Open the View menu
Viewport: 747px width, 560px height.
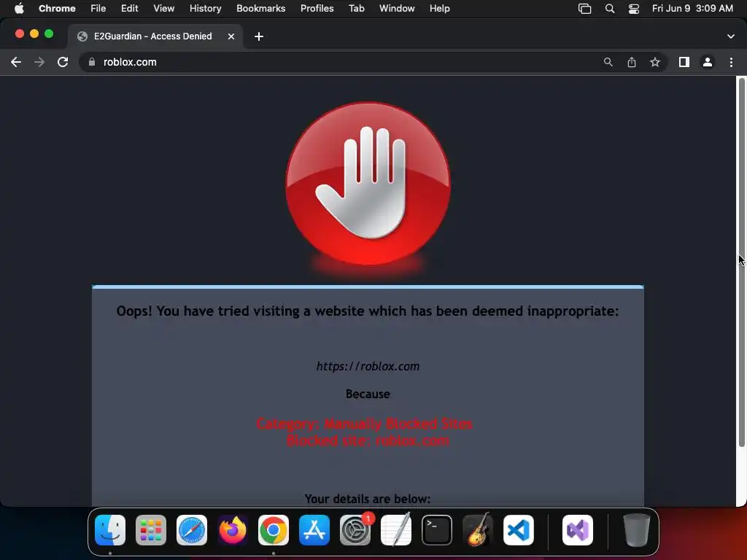[x=164, y=9]
